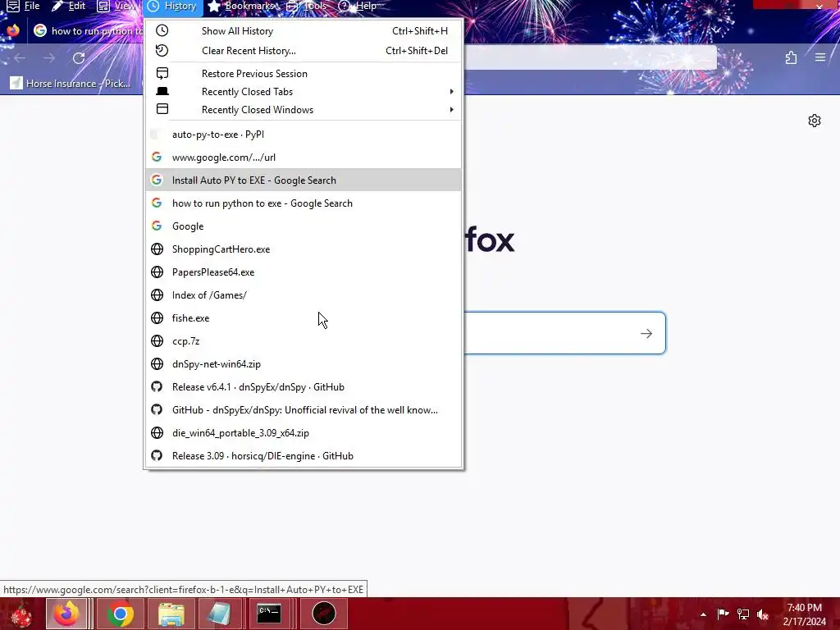
Task: Open GitHub dnSpyEx/dnSpy Unofficial revival entry
Action: click(x=304, y=410)
